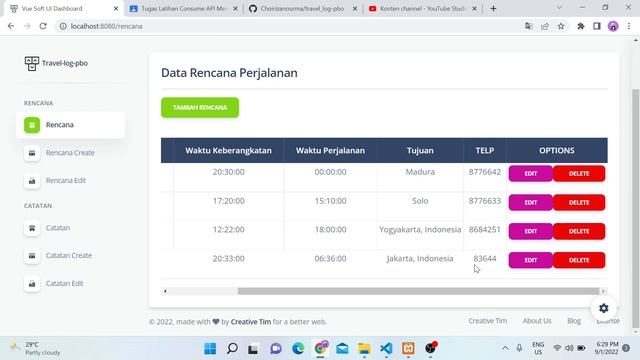Switch to GitHub travel_log-pbo tab

click(302, 9)
